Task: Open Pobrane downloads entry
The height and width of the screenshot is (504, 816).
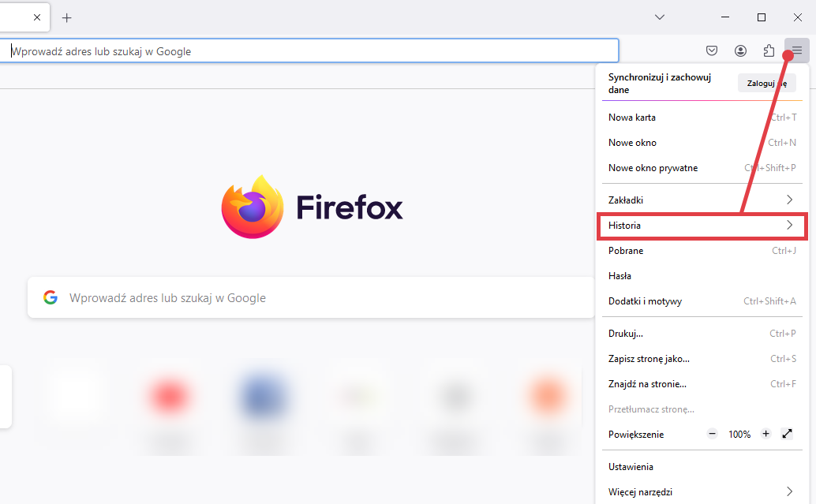Action: [702, 251]
